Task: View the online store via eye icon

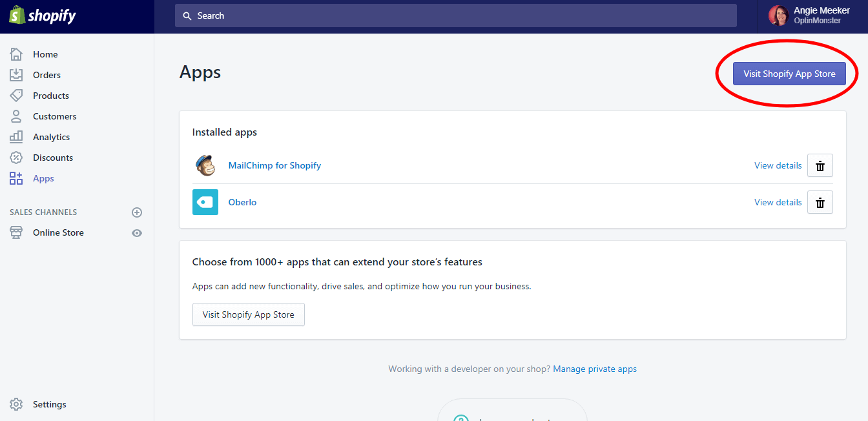Action: click(x=137, y=233)
